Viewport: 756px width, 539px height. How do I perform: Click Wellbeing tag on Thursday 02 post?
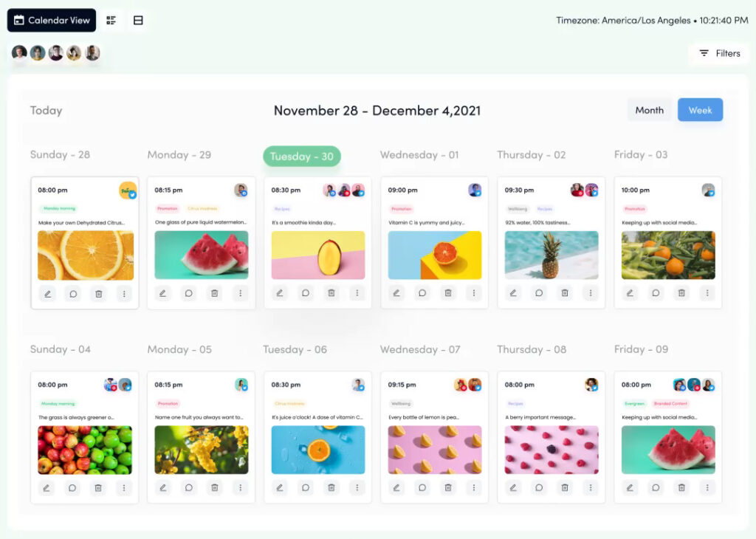coord(518,209)
